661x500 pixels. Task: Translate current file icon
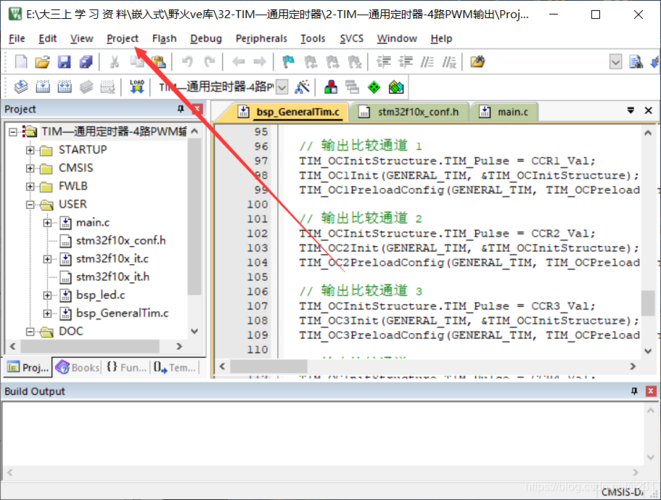coord(21,87)
